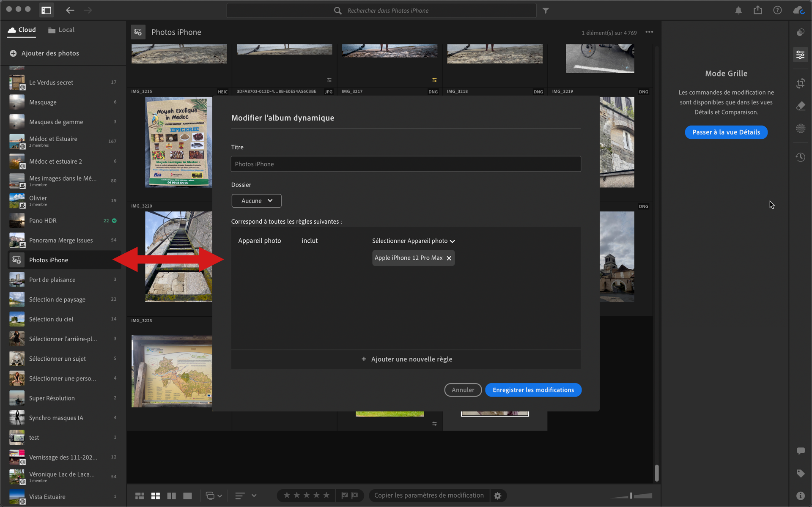Select the Photos iPhone album
This screenshot has height=507, width=812.
coord(63,260)
